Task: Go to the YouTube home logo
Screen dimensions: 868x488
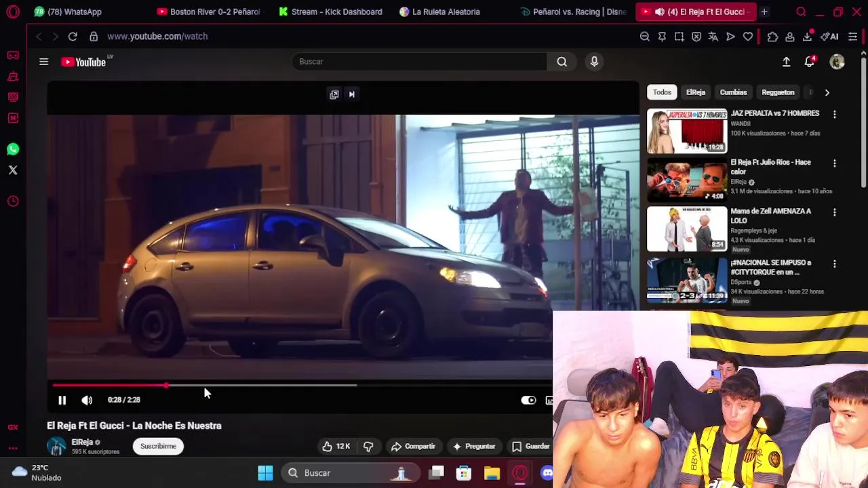Action: (x=84, y=62)
